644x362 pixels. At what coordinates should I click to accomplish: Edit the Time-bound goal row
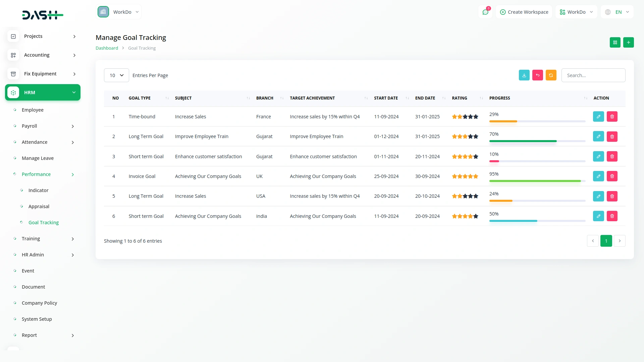click(x=598, y=117)
